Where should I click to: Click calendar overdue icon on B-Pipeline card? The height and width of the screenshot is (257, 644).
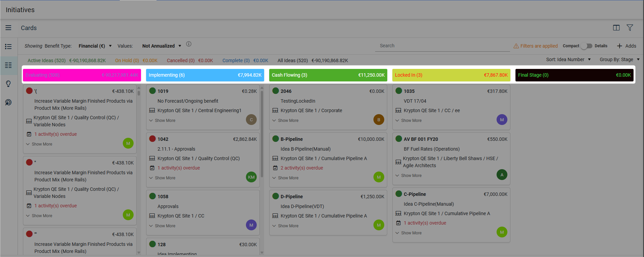(275, 168)
